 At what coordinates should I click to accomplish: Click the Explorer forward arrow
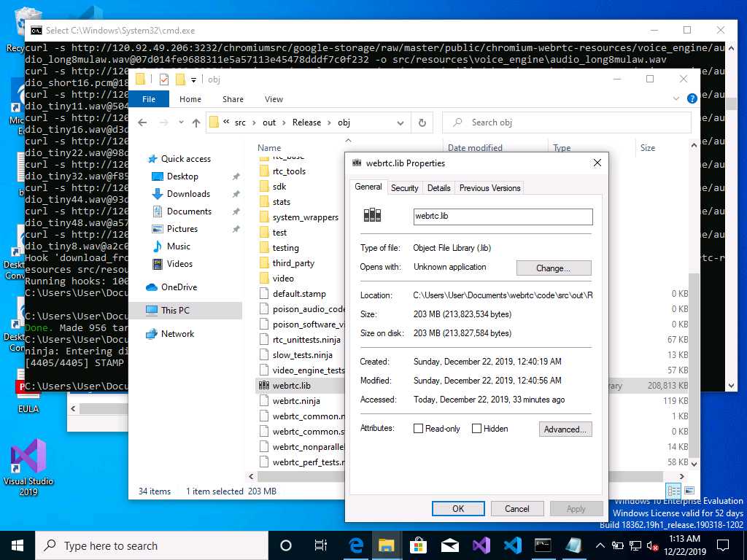[163, 122]
